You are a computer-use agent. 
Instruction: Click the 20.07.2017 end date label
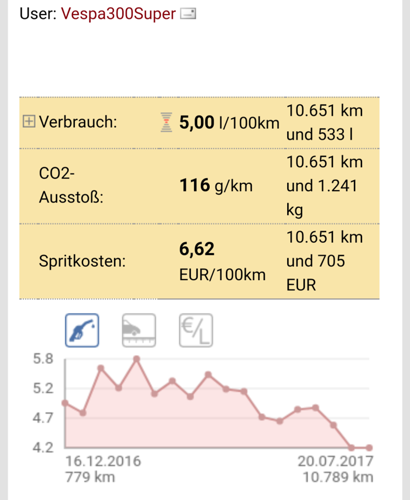click(x=335, y=461)
